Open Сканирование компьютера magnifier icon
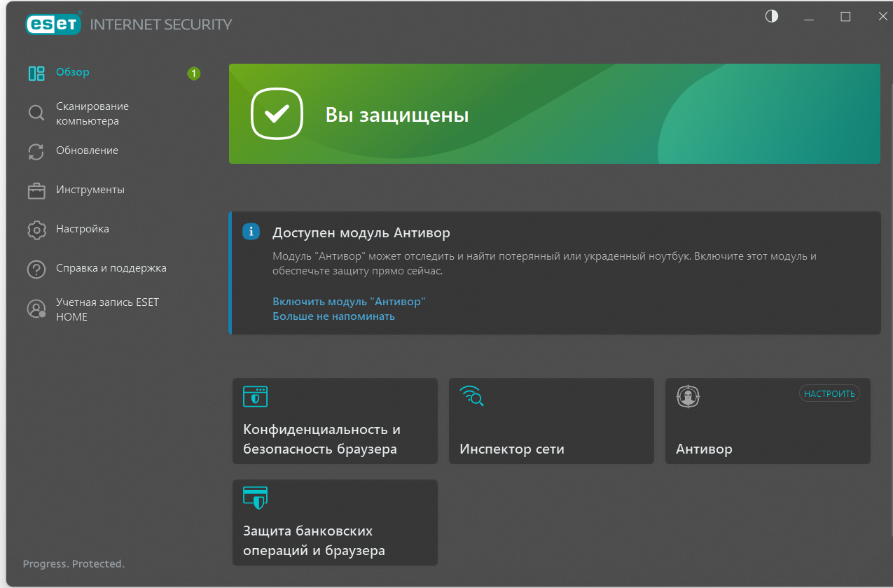The image size is (893, 588). click(36, 113)
